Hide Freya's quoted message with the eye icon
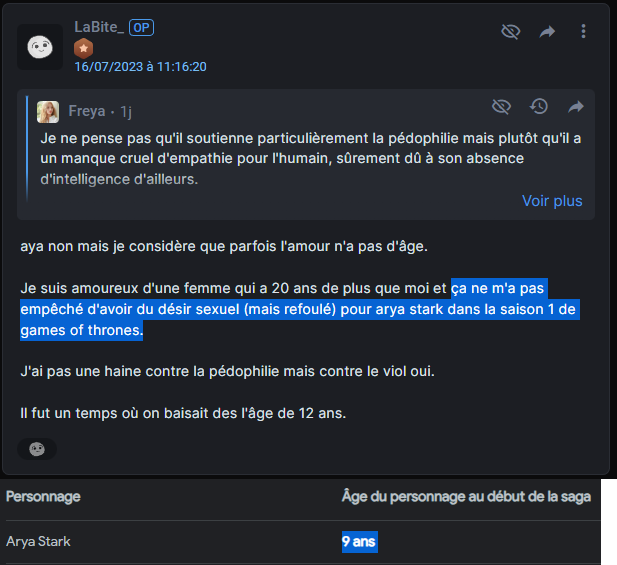The height and width of the screenshot is (565, 617). click(502, 107)
